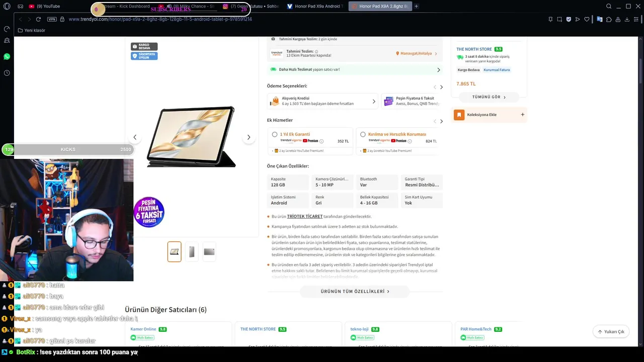The image size is (644, 362).
Task: Click the PEŞİN FİYATINA 6 TAKSİT round badge
Action: (x=149, y=212)
